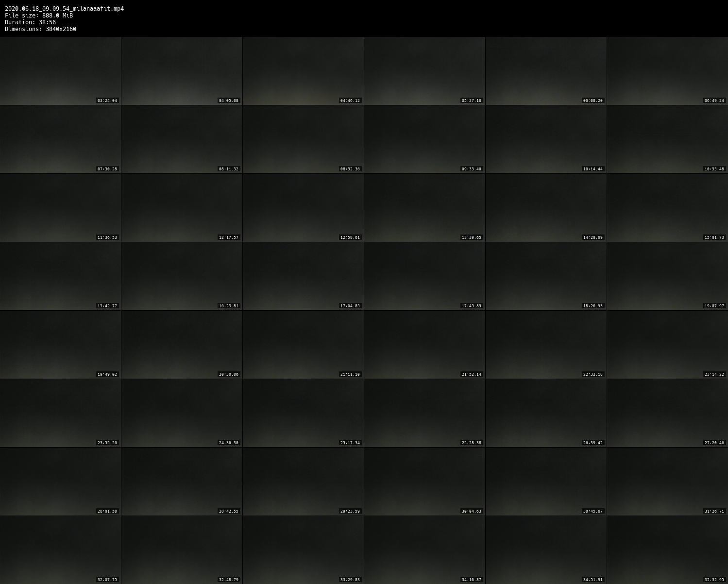Choose the frame at 34:51.91
Viewport: 728px width, 584px height.
pyautogui.click(x=546, y=550)
